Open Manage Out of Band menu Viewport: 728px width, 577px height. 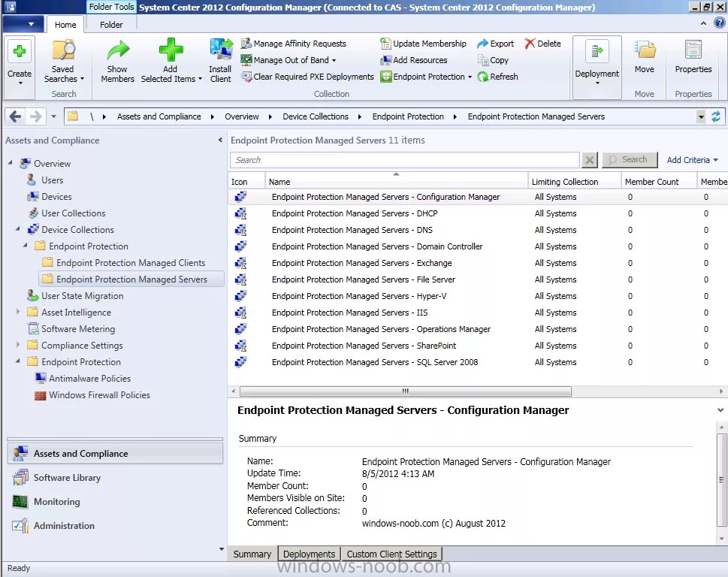288,60
